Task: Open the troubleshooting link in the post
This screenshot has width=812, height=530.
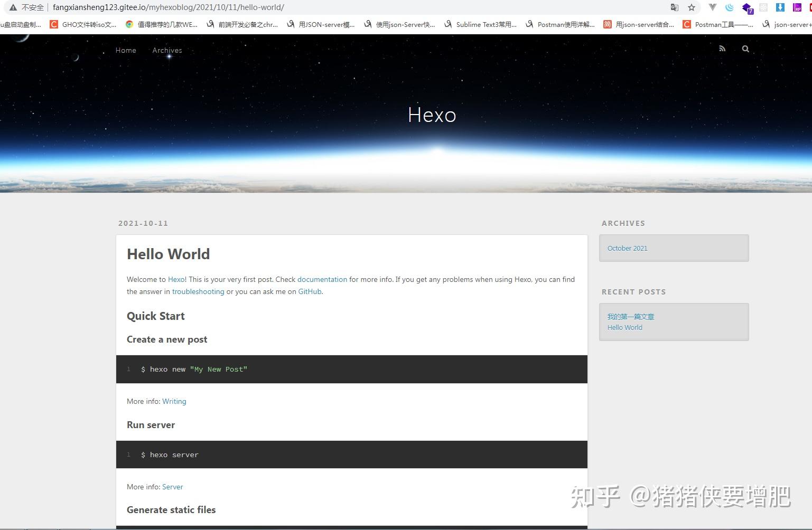Action: [198, 291]
